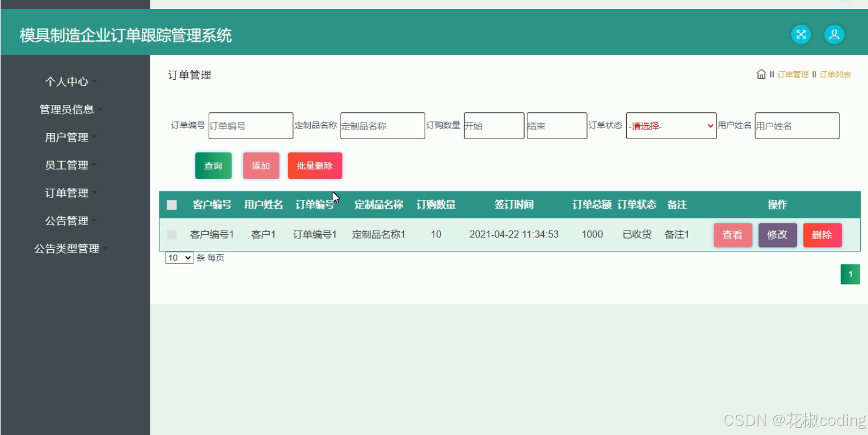This screenshot has height=435, width=868.
Task: Click the 订购数量 column header
Action: [436, 205]
